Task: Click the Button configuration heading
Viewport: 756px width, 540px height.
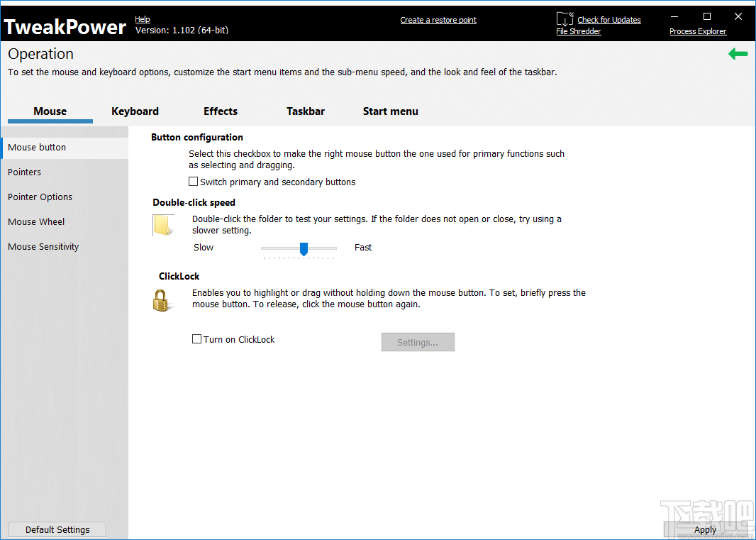Action: (196, 137)
